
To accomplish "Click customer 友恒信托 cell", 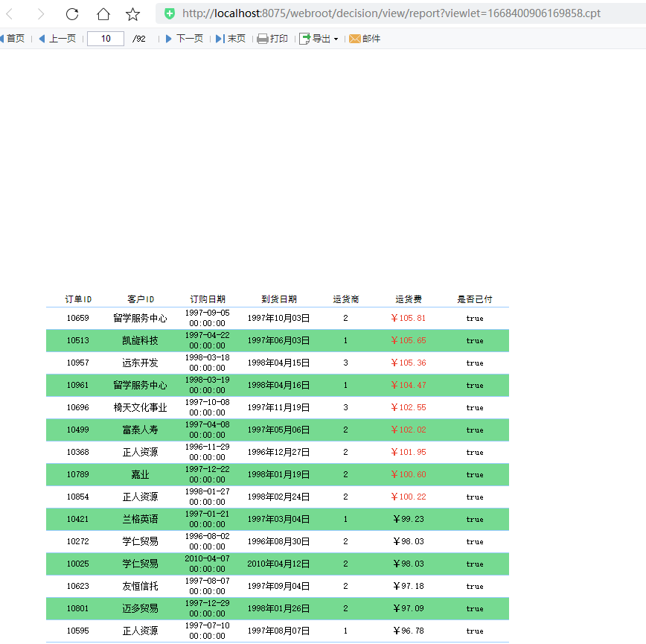I will click(140, 586).
